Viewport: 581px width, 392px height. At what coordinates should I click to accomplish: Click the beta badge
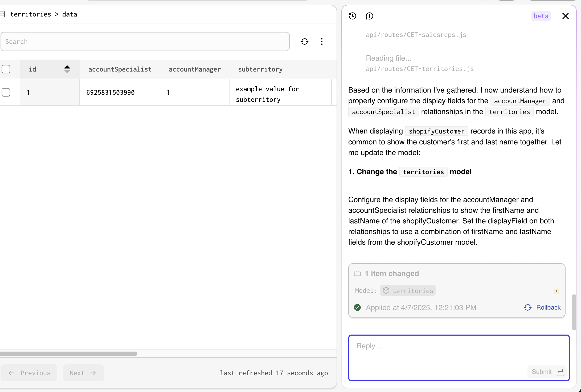[x=541, y=16]
